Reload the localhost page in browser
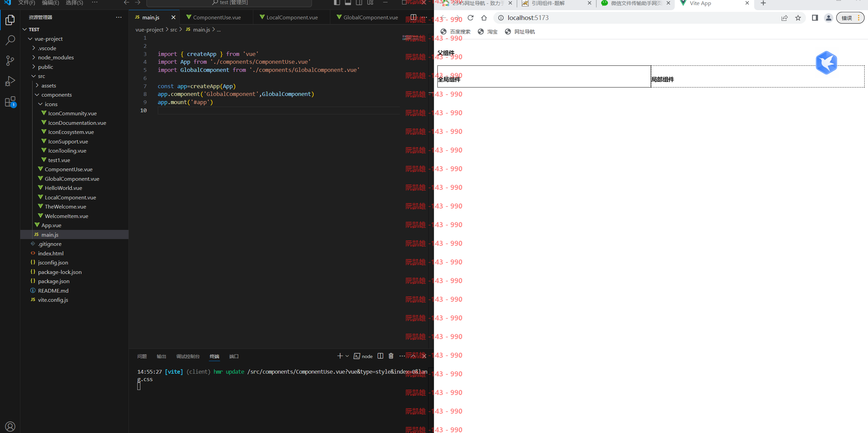 (x=470, y=18)
